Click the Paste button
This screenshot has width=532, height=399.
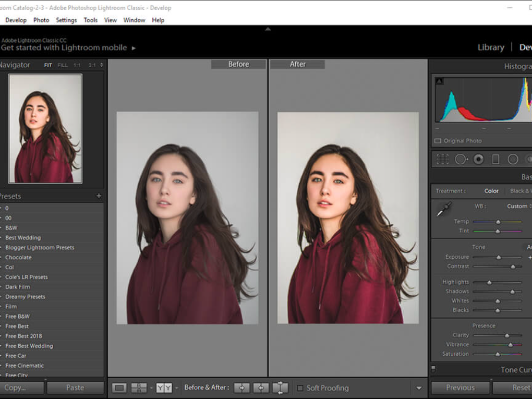click(75, 388)
